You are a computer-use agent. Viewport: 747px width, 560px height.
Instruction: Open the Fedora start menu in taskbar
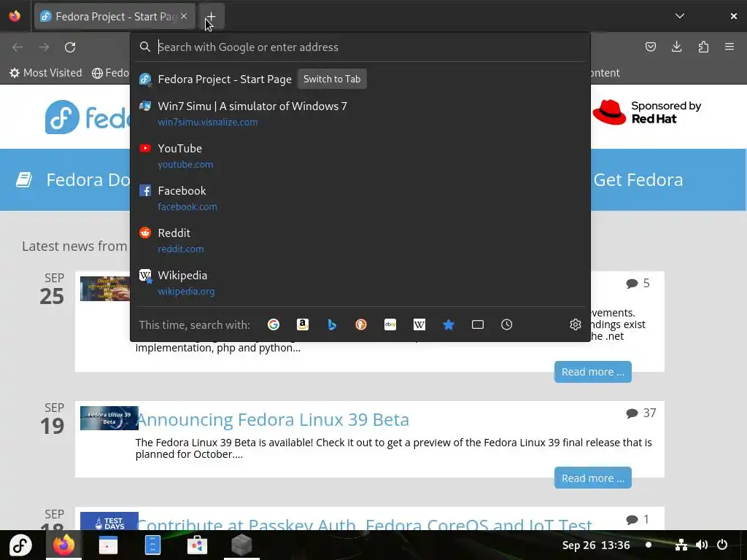[x=21, y=545]
